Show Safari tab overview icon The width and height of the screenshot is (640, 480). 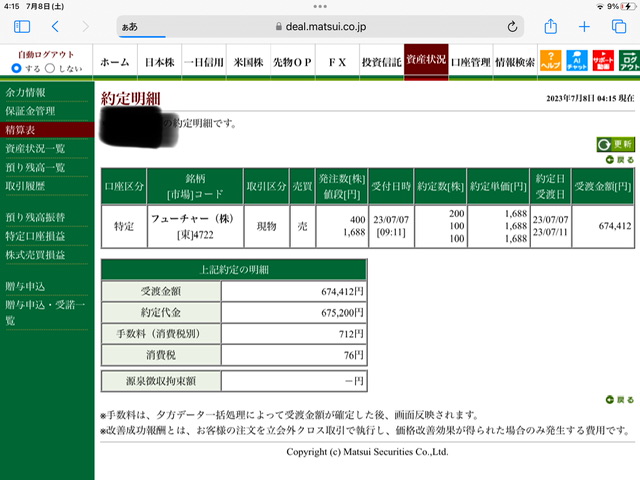click(619, 27)
